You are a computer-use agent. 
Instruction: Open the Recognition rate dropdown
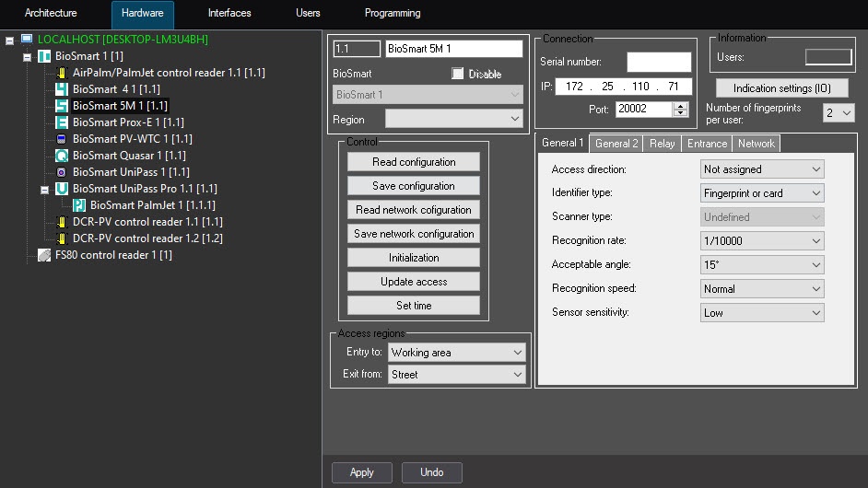coord(762,241)
